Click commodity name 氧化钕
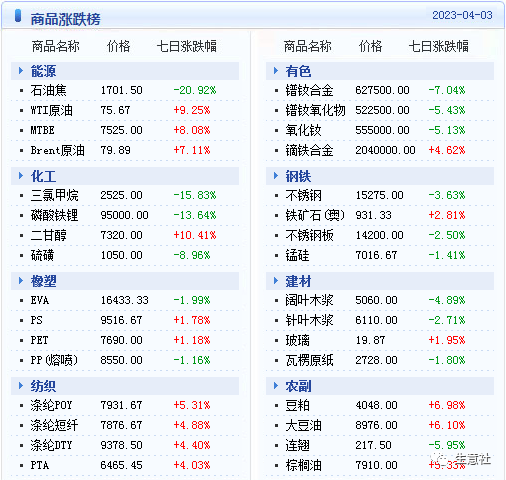This screenshot has height=480, width=506. point(303,130)
